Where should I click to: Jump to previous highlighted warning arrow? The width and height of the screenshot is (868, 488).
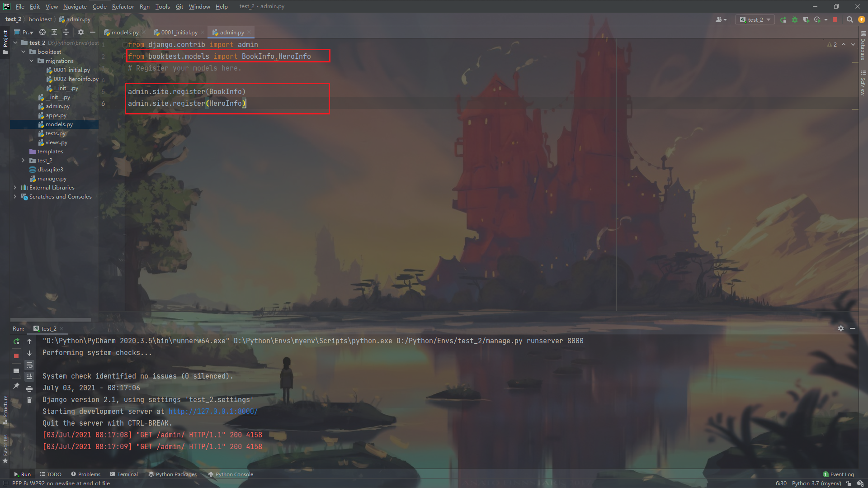[844, 44]
